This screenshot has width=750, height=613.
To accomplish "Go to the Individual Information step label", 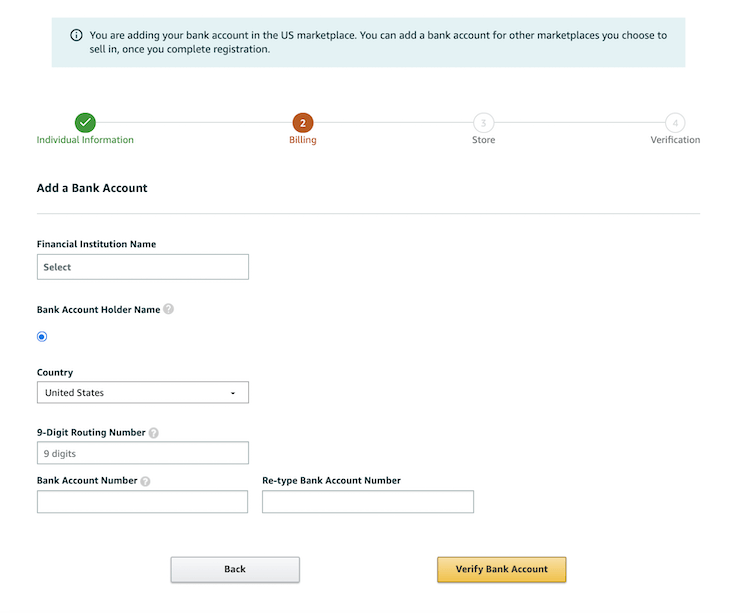I will pyautogui.click(x=85, y=140).
